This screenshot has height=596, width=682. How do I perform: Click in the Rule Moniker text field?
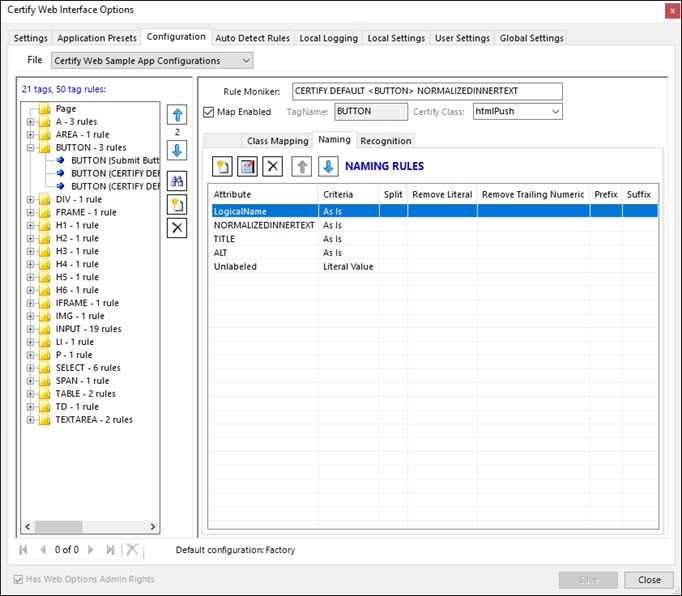(x=427, y=91)
